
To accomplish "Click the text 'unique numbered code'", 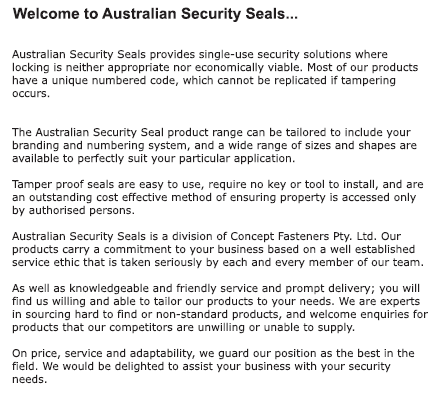I will tap(112, 80).
